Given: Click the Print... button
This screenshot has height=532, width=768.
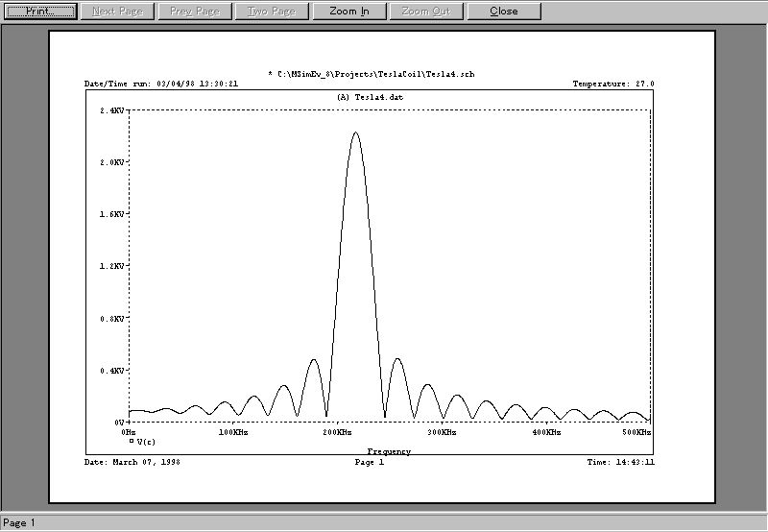Looking at the screenshot, I should [39, 12].
